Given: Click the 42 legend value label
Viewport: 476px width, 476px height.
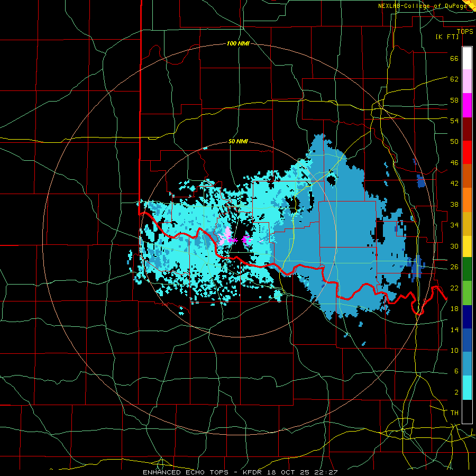Looking at the screenshot, I should (x=454, y=184).
